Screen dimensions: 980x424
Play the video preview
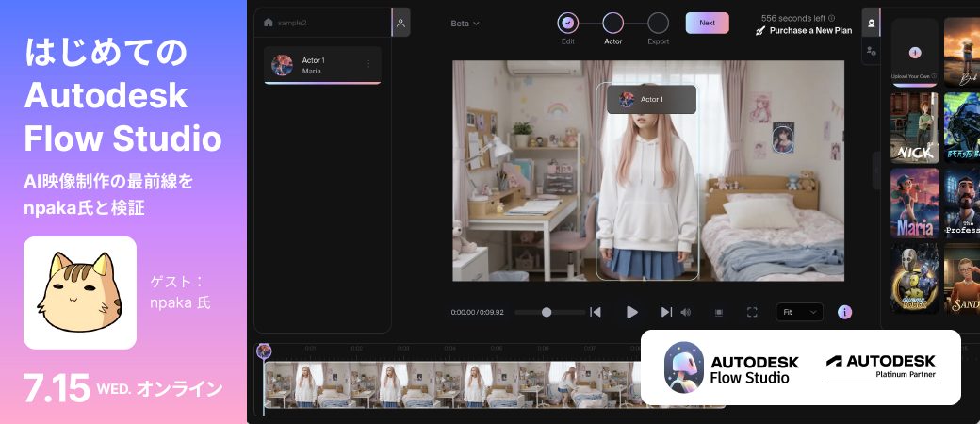(x=632, y=312)
